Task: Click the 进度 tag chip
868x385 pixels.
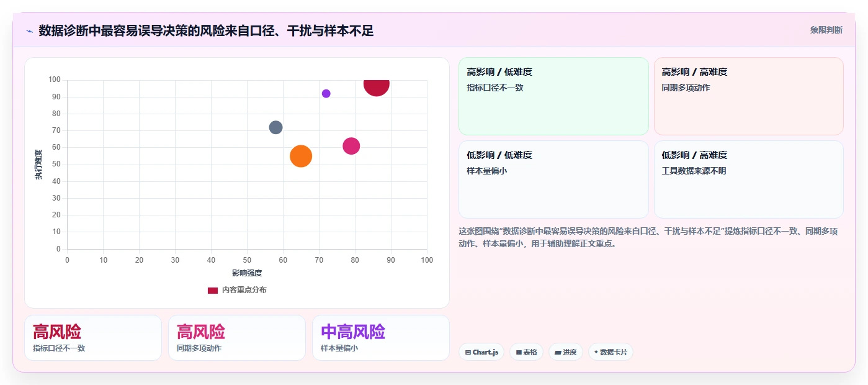Action: click(x=566, y=352)
